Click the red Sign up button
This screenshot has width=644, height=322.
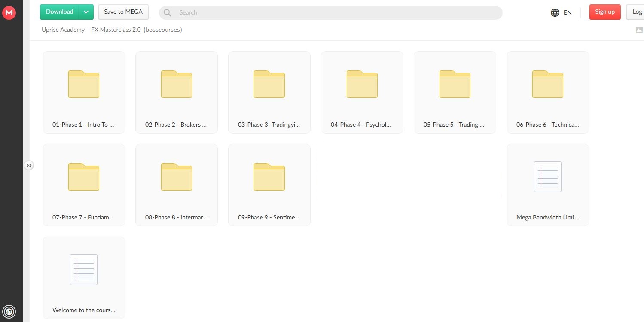(605, 12)
